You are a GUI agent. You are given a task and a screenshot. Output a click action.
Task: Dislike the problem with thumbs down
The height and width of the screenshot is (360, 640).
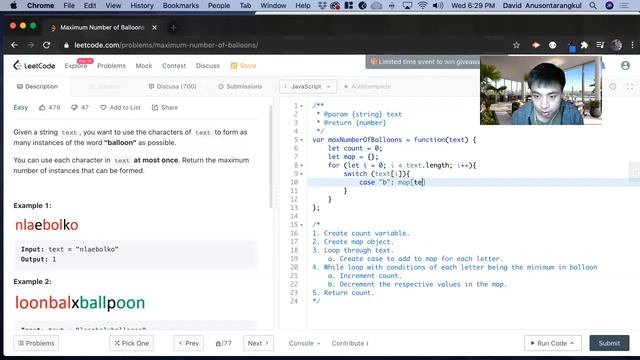(80, 107)
